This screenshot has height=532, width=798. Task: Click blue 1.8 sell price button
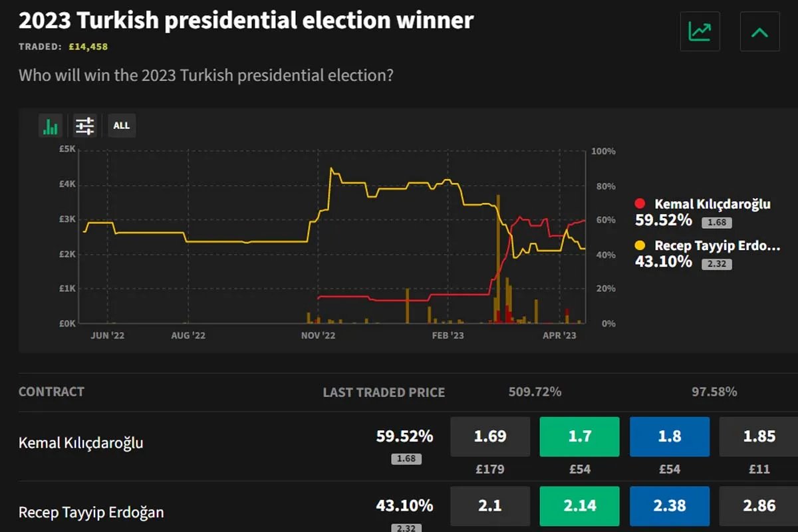[x=669, y=437]
